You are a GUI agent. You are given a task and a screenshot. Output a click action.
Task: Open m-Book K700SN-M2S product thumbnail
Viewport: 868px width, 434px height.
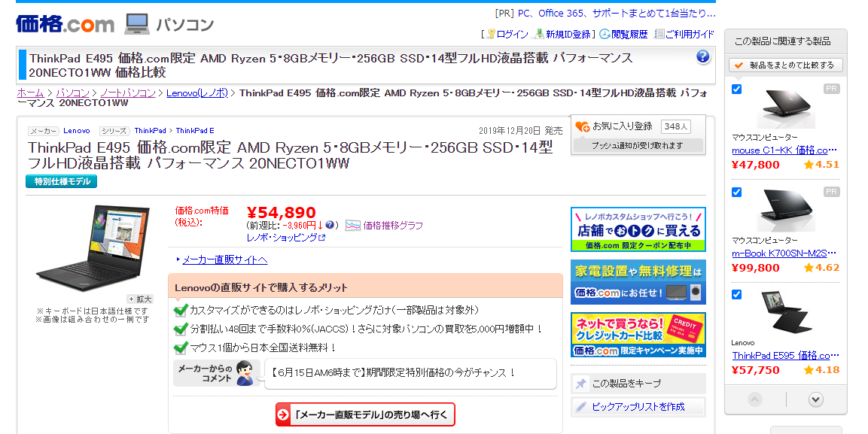pyautogui.click(x=786, y=210)
